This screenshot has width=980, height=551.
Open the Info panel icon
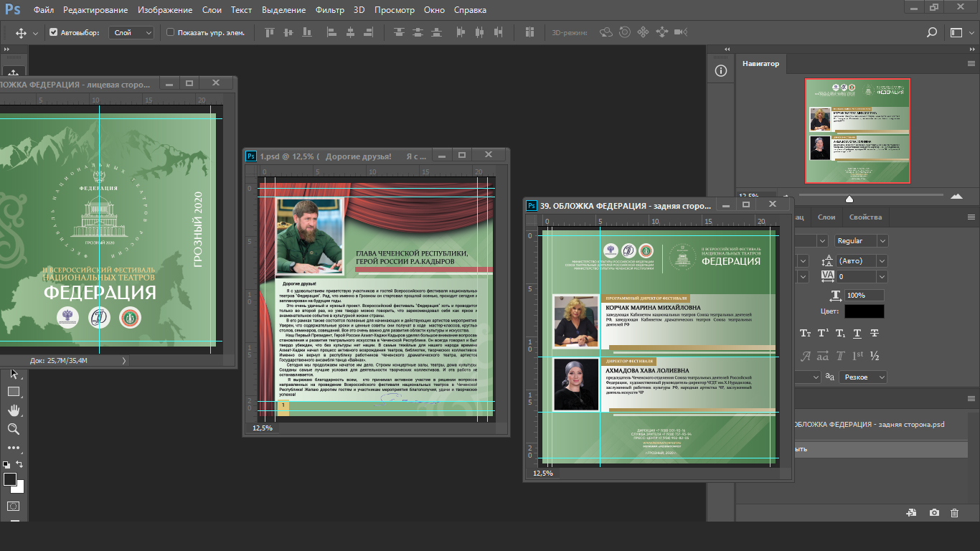coord(721,70)
